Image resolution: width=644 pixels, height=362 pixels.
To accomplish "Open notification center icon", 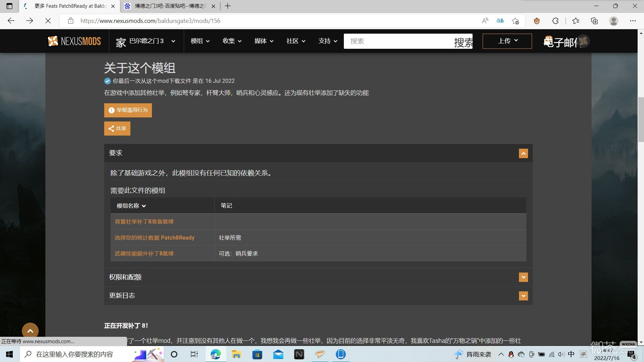I will [632, 354].
